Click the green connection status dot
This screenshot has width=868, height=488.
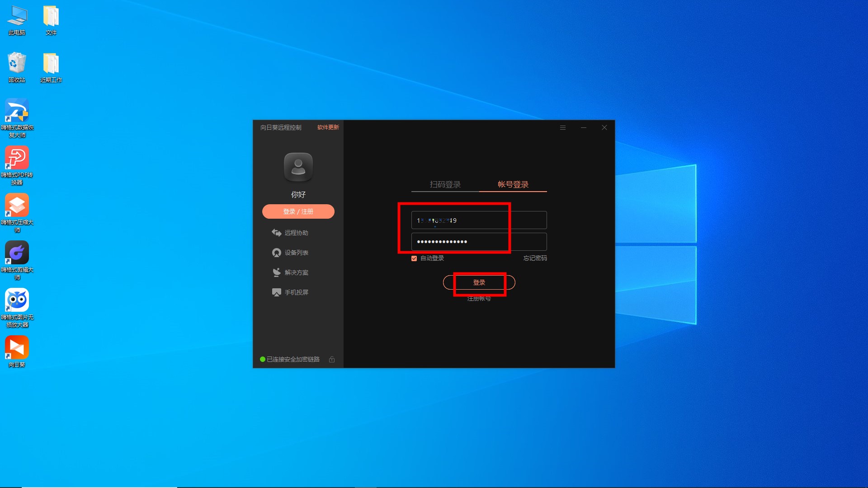tap(263, 359)
